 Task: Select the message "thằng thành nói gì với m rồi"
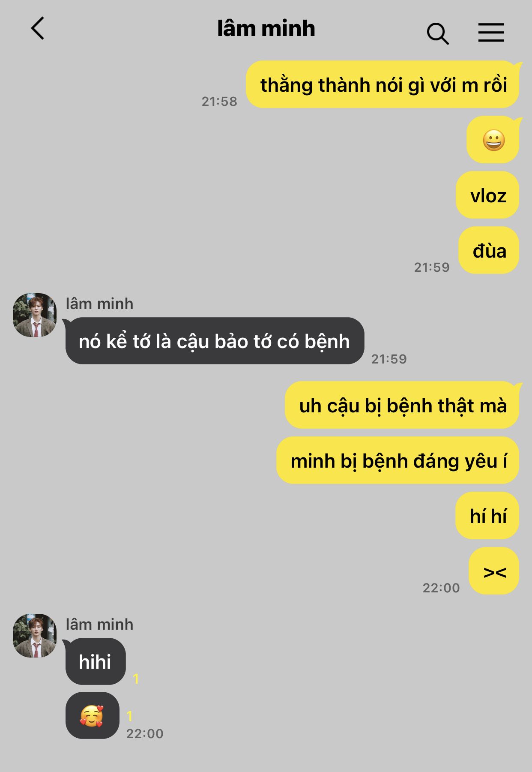click(x=383, y=84)
